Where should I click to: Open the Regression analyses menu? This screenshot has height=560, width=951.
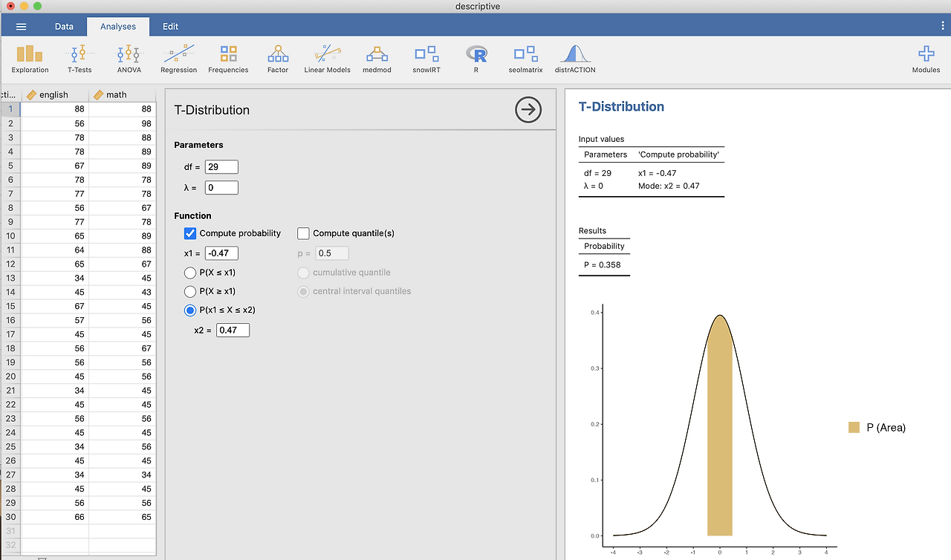coord(178,59)
